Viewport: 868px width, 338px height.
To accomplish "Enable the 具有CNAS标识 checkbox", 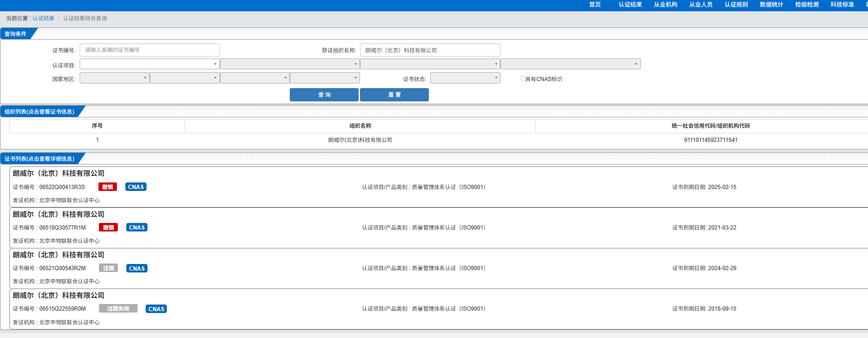I will pos(523,79).
